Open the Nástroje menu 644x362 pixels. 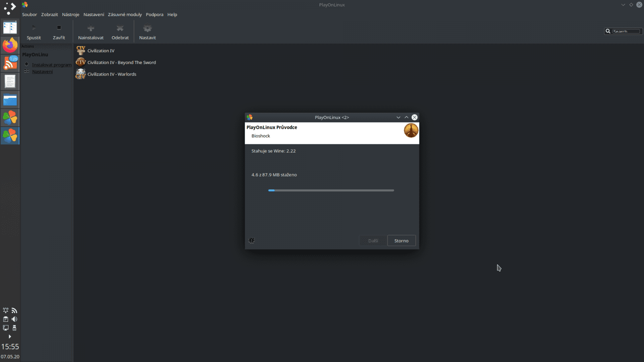[x=70, y=14]
